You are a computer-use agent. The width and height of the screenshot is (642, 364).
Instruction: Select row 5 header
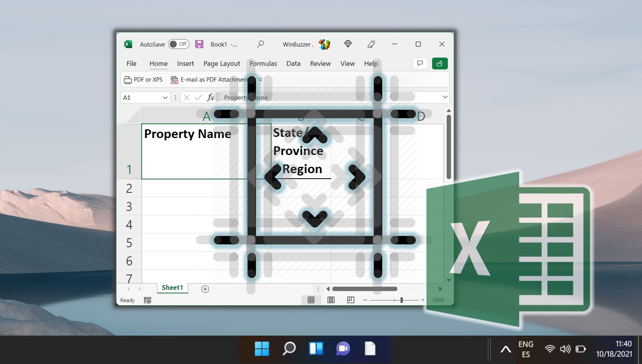pyautogui.click(x=129, y=243)
